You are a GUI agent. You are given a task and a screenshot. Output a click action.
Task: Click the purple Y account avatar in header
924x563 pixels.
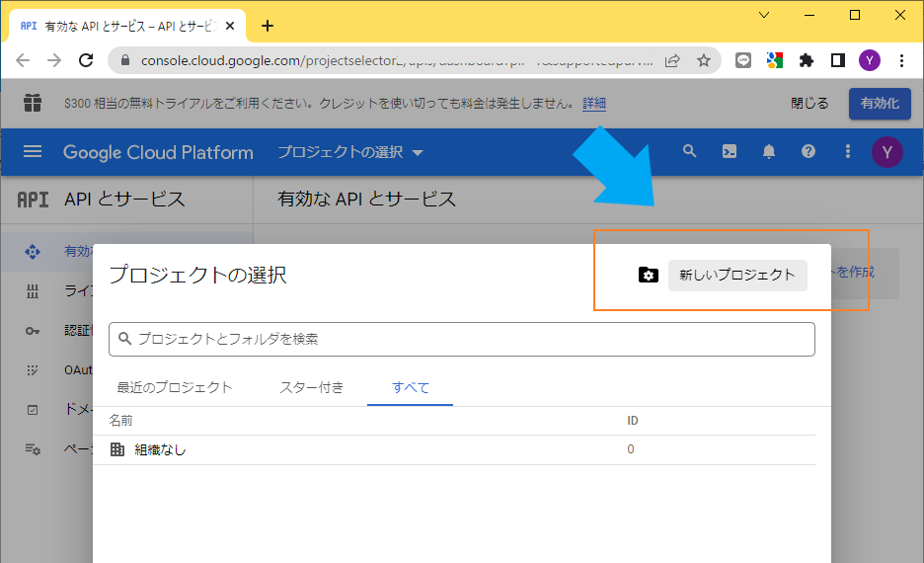pyautogui.click(x=886, y=152)
